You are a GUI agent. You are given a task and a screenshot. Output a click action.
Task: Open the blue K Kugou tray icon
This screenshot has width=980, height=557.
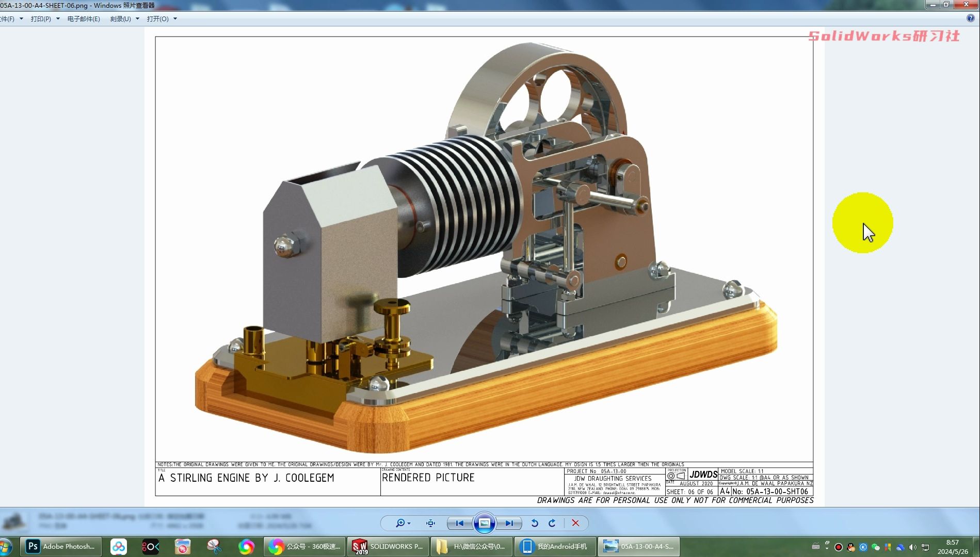tap(863, 547)
